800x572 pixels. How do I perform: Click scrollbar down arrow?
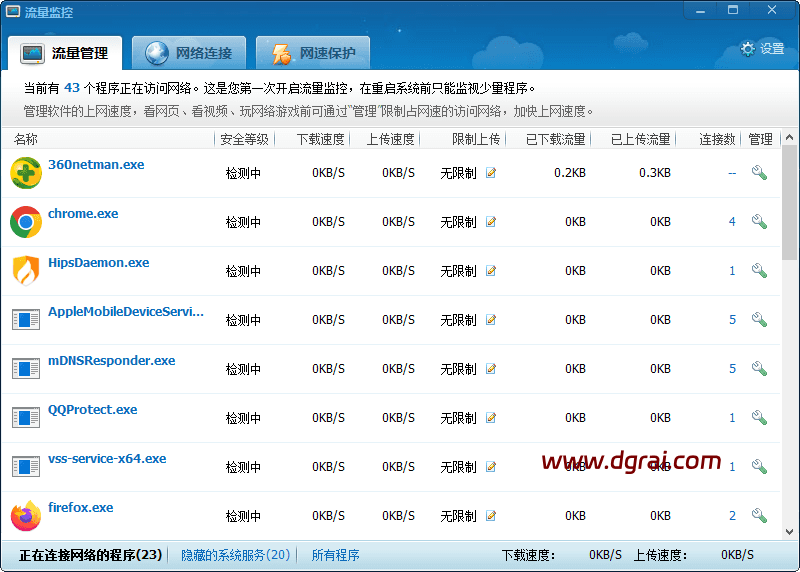pos(789,532)
